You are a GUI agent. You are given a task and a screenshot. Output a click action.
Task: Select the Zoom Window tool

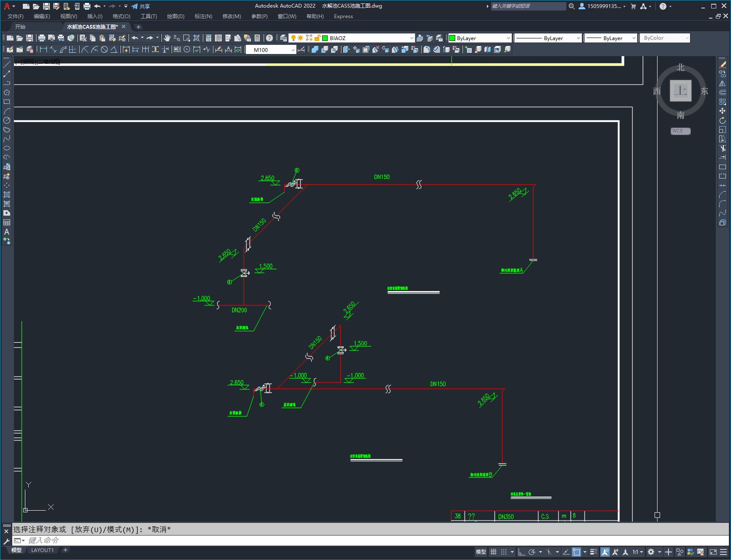(186, 39)
